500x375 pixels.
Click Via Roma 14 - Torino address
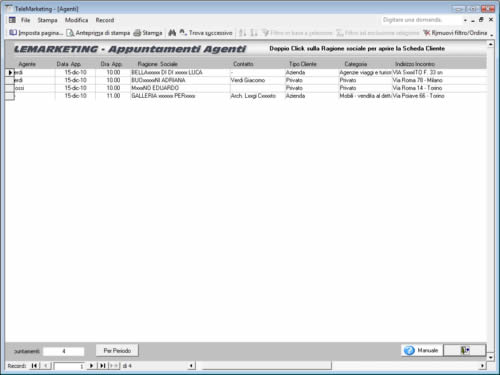pyautogui.click(x=439, y=88)
